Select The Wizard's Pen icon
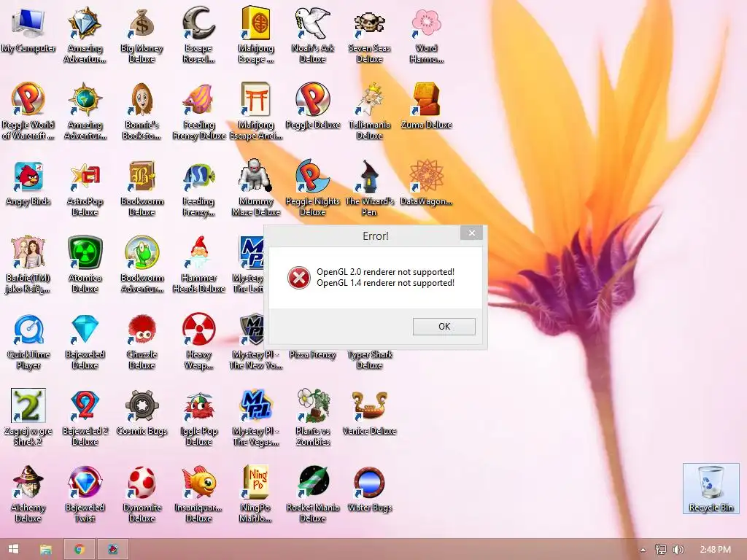Image resolution: width=747 pixels, height=560 pixels. [x=369, y=176]
